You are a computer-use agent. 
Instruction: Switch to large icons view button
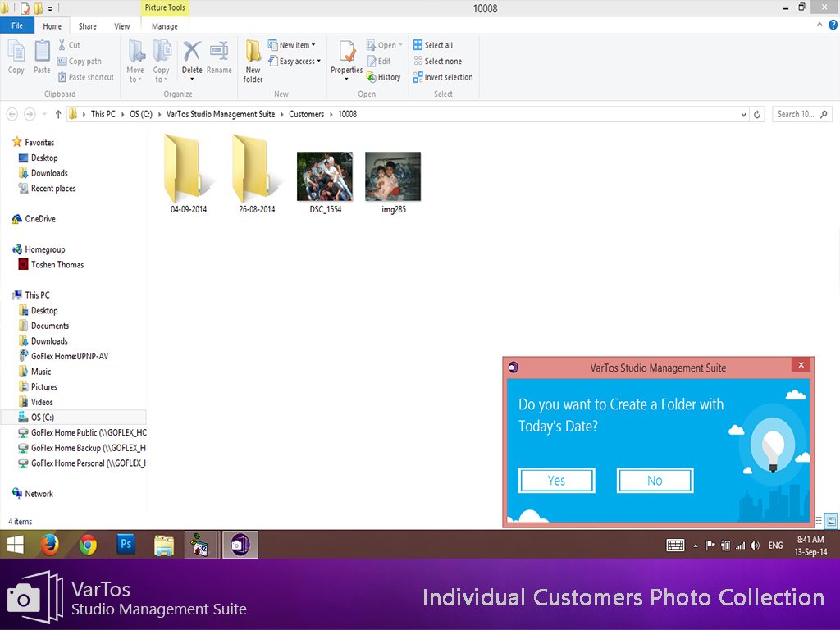coord(831,520)
